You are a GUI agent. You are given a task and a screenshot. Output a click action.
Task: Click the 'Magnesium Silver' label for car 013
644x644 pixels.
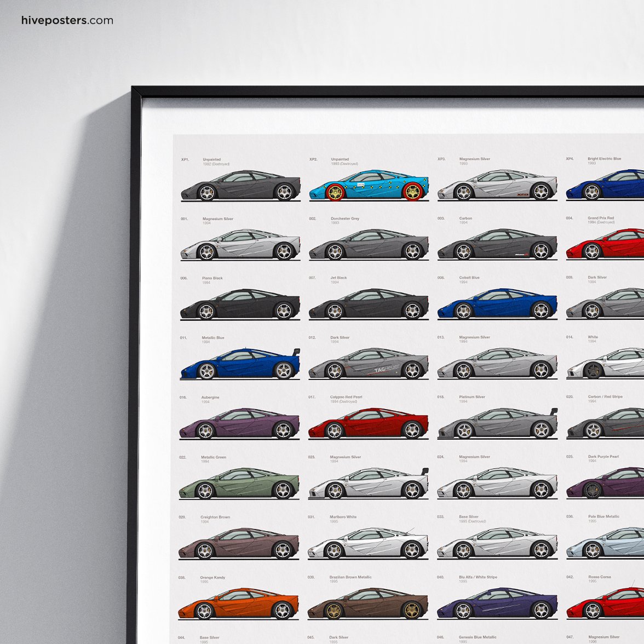coord(474,337)
